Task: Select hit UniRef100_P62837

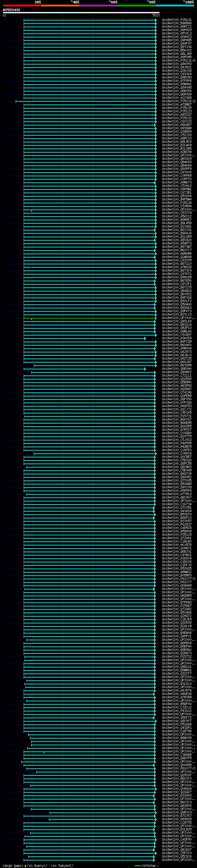Action: pyautogui.click(x=177, y=524)
